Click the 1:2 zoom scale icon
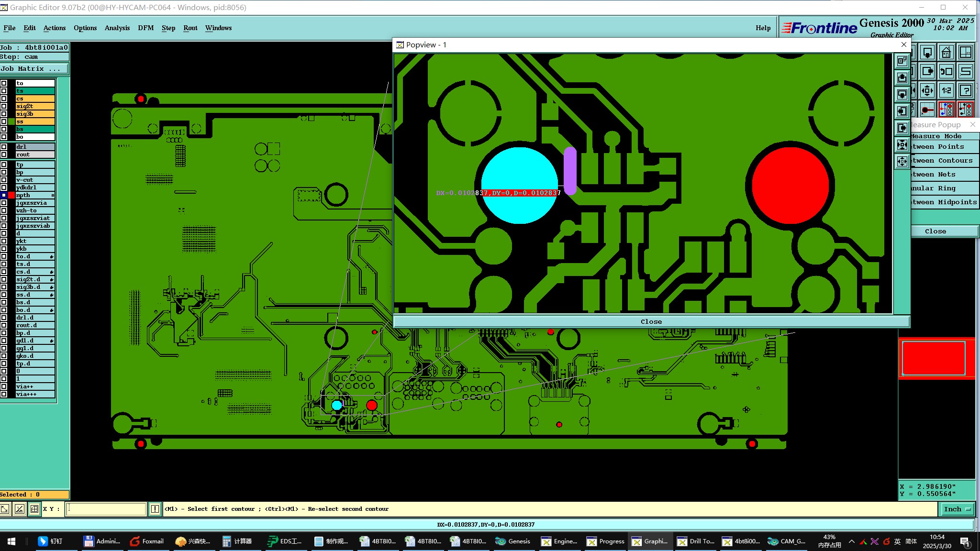 pos(946,90)
